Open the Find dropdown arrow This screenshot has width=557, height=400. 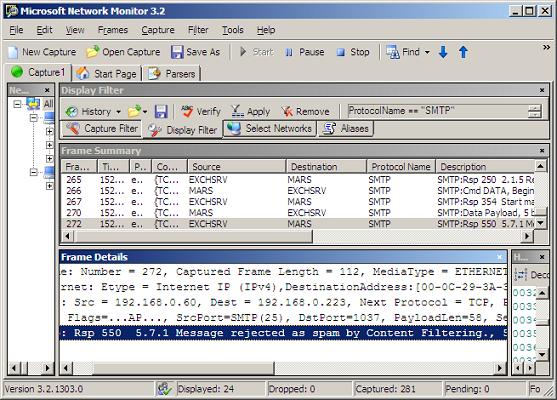click(427, 53)
